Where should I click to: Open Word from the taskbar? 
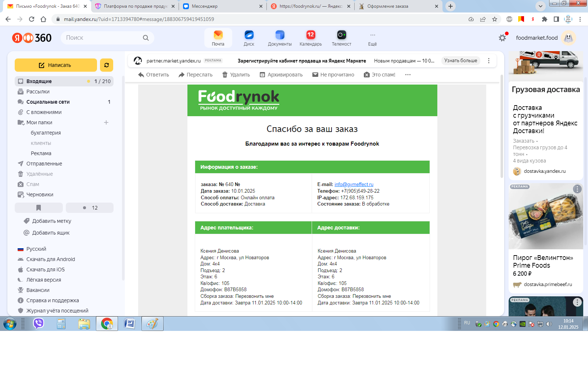pyautogui.click(x=130, y=324)
